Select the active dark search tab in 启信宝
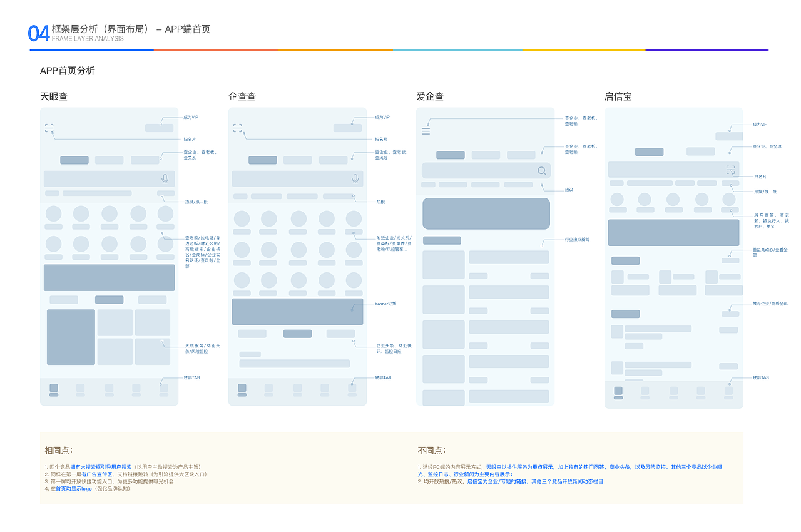 click(650, 151)
